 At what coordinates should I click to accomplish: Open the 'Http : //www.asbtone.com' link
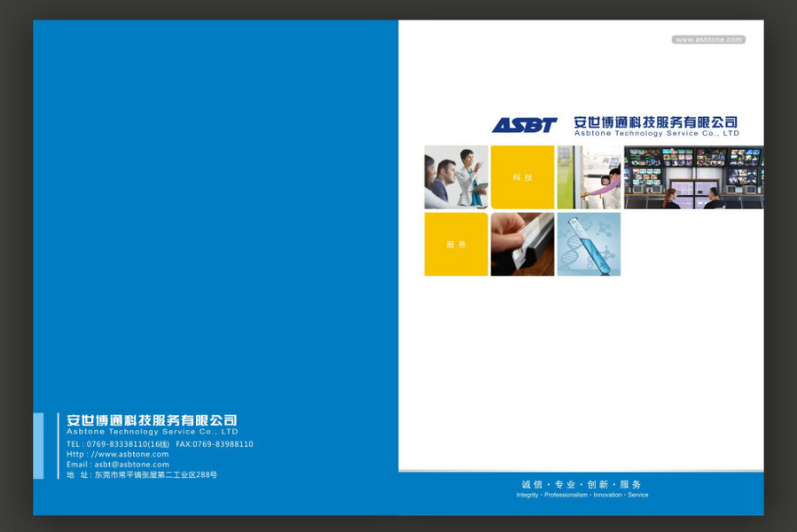tap(117, 454)
